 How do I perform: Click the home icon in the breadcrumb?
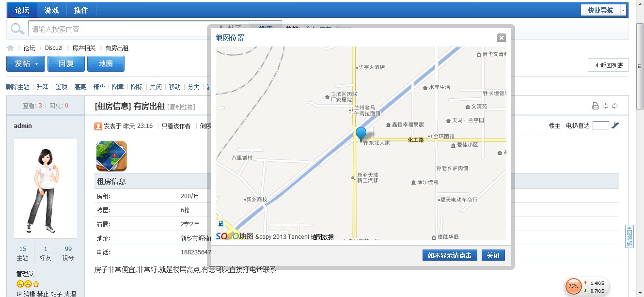click(x=10, y=48)
